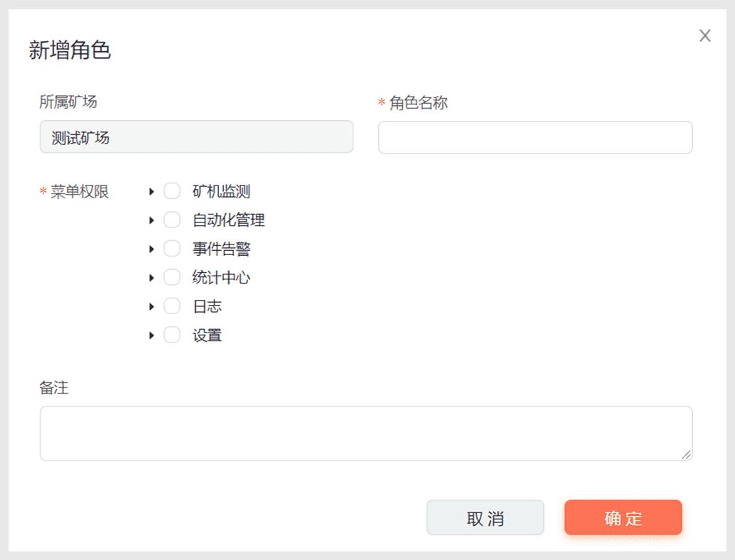Tick the 事件告警 checkbox
Screen dimensions: 735x560
point(172,249)
